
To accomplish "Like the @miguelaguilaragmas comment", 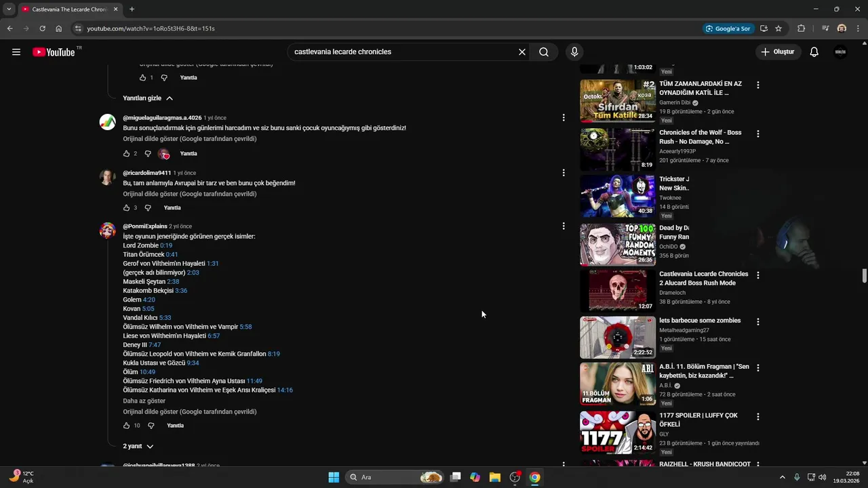I will point(126,154).
